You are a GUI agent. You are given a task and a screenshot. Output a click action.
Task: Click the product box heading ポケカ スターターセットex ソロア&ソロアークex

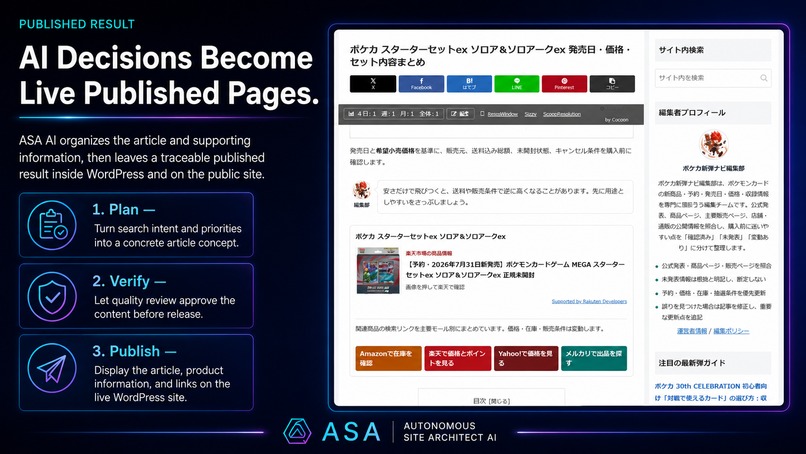pos(430,237)
